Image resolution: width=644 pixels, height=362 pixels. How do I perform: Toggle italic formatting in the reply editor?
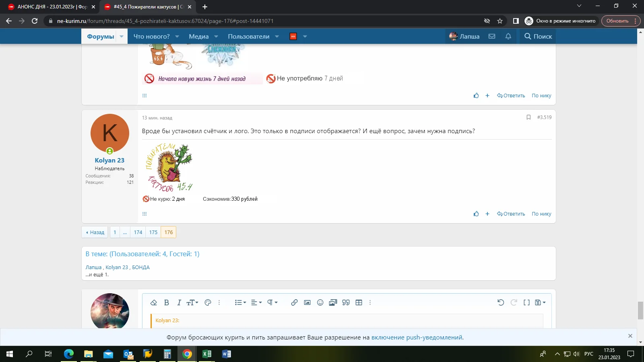tap(179, 302)
